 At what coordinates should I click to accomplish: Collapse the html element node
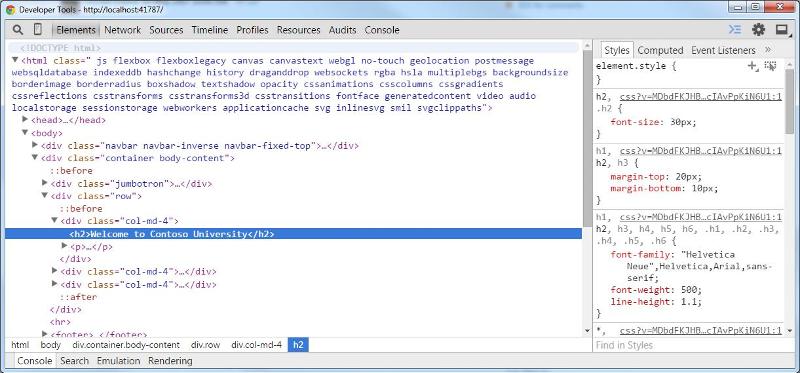[x=15, y=60]
